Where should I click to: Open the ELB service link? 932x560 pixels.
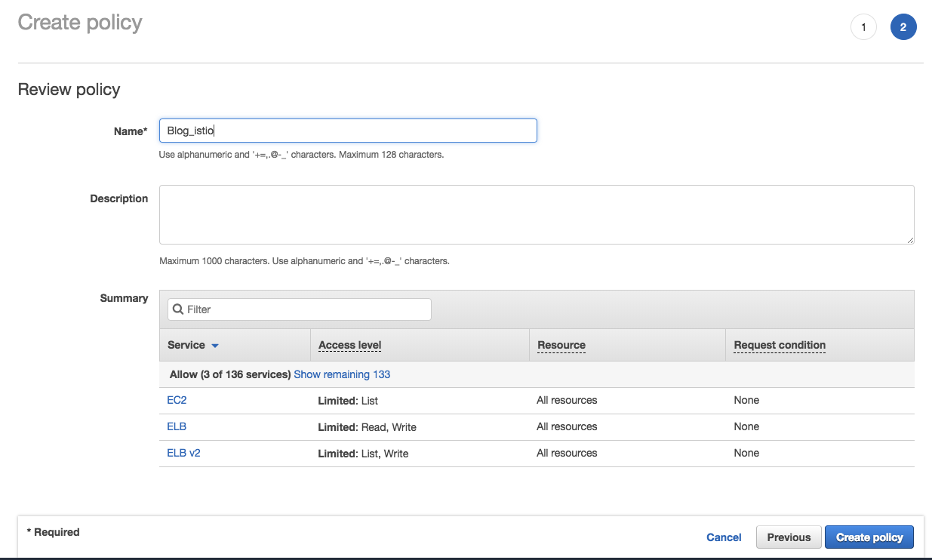tap(177, 426)
